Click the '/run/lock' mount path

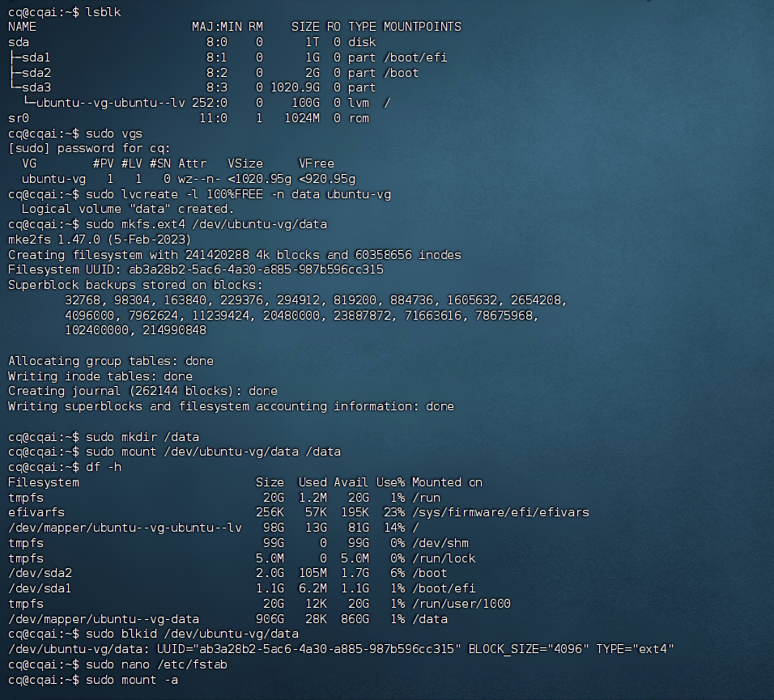[444, 558]
